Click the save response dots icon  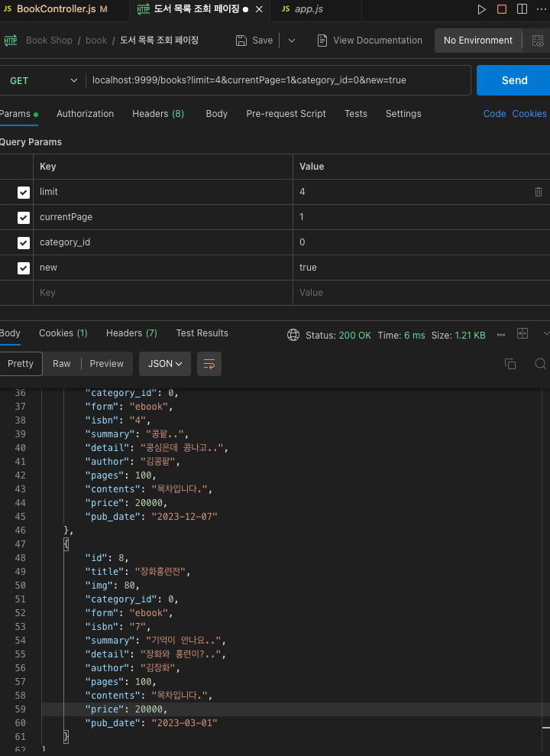(x=501, y=335)
